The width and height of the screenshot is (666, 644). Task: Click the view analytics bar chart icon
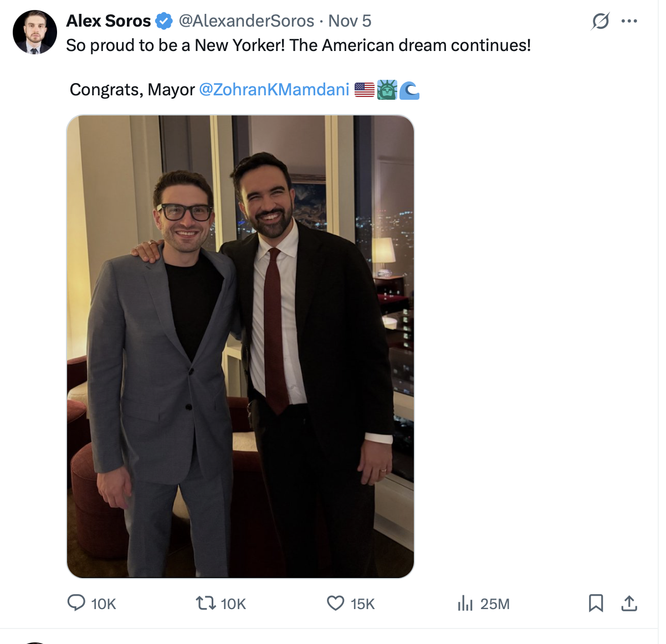click(x=465, y=603)
